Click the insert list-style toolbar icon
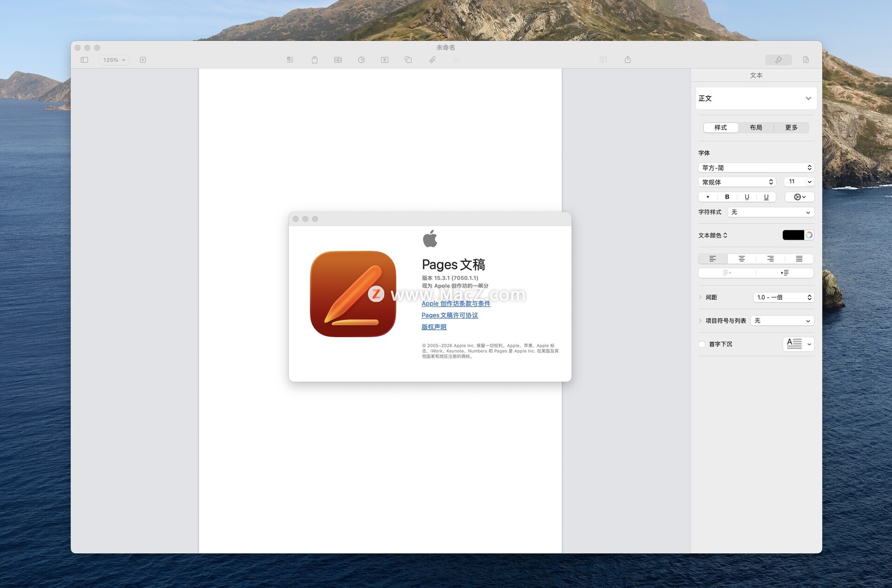Screen dimensions: 892x588 (x=290, y=60)
